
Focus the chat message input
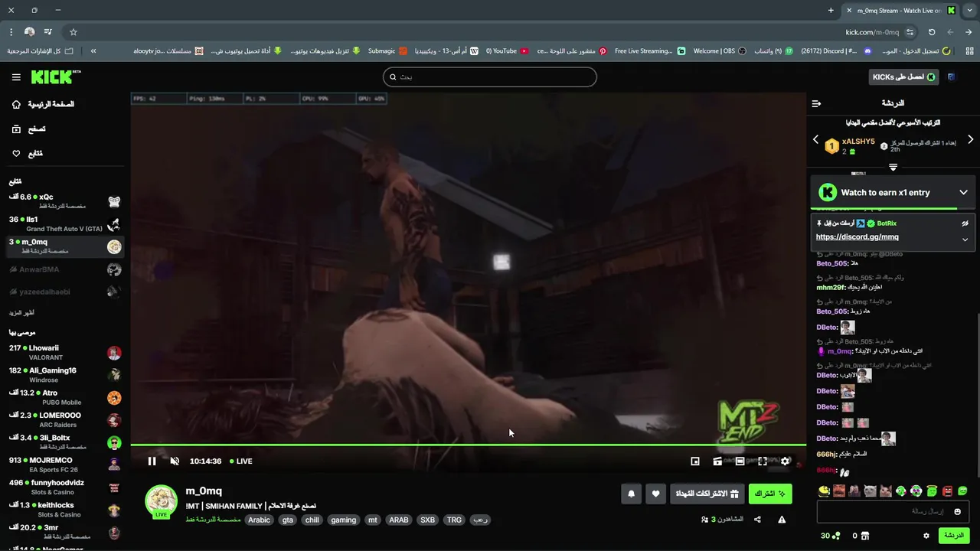(x=893, y=511)
